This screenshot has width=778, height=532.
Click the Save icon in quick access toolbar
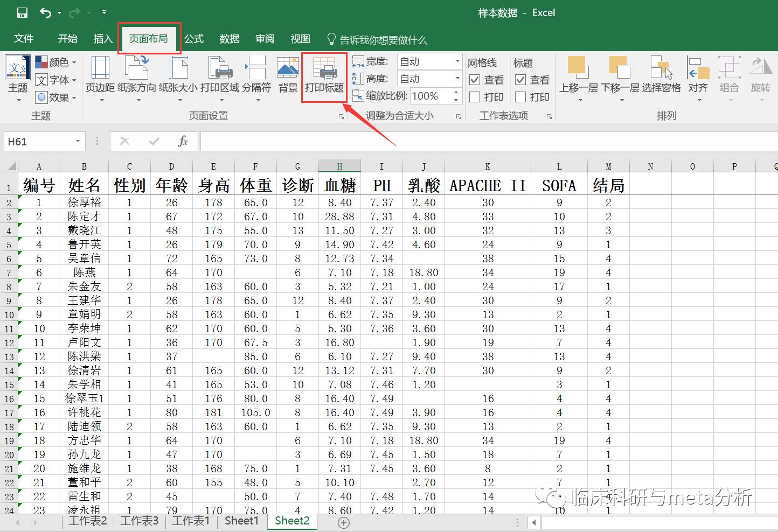pyautogui.click(x=22, y=12)
